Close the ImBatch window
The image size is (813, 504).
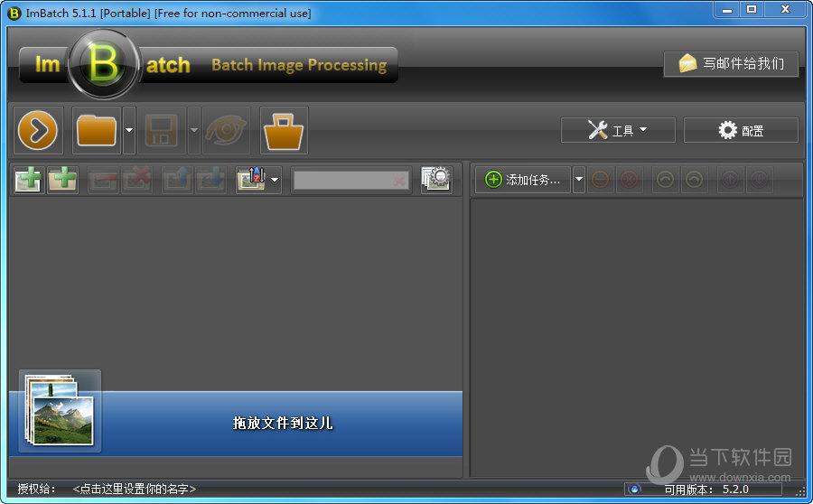(786, 10)
